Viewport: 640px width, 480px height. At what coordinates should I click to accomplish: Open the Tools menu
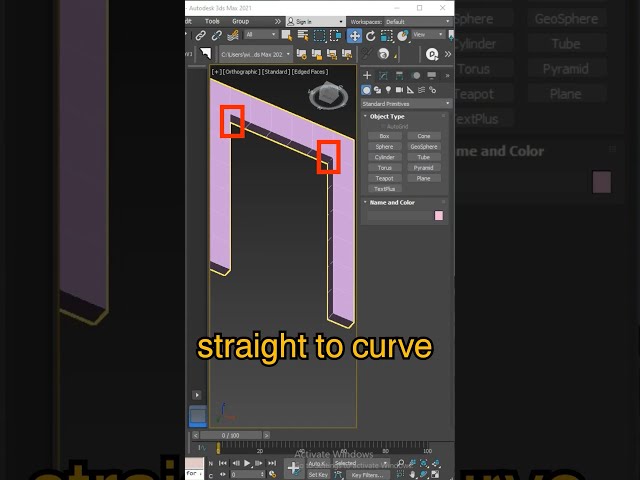[212, 21]
